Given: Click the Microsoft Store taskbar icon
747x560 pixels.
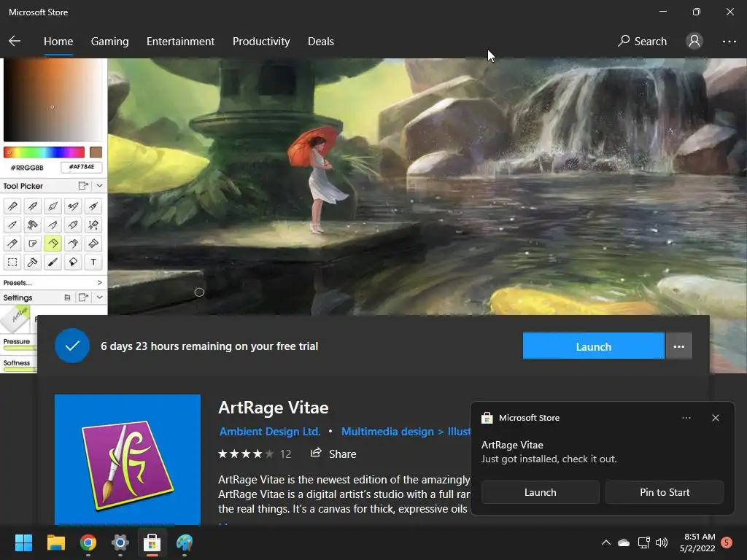Looking at the screenshot, I should pyautogui.click(x=152, y=542).
